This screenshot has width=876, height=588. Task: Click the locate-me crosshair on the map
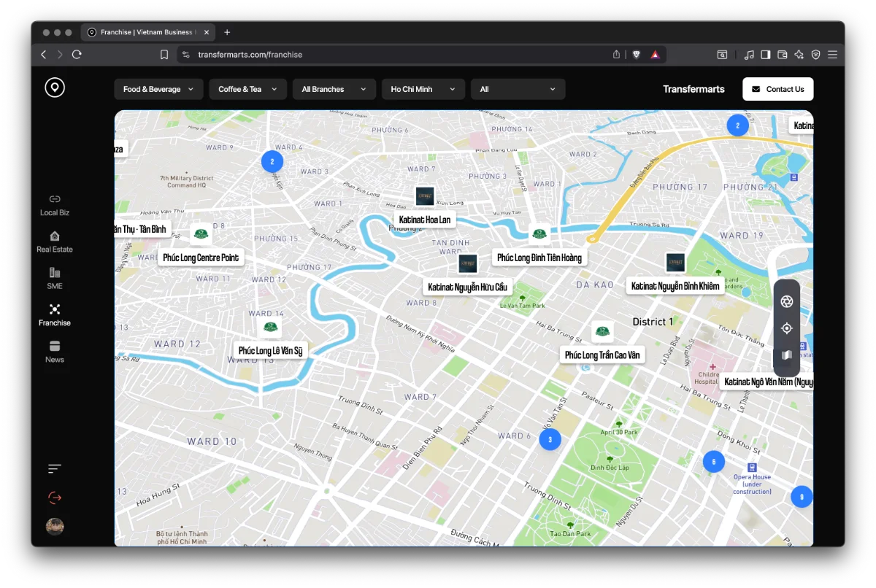click(786, 328)
